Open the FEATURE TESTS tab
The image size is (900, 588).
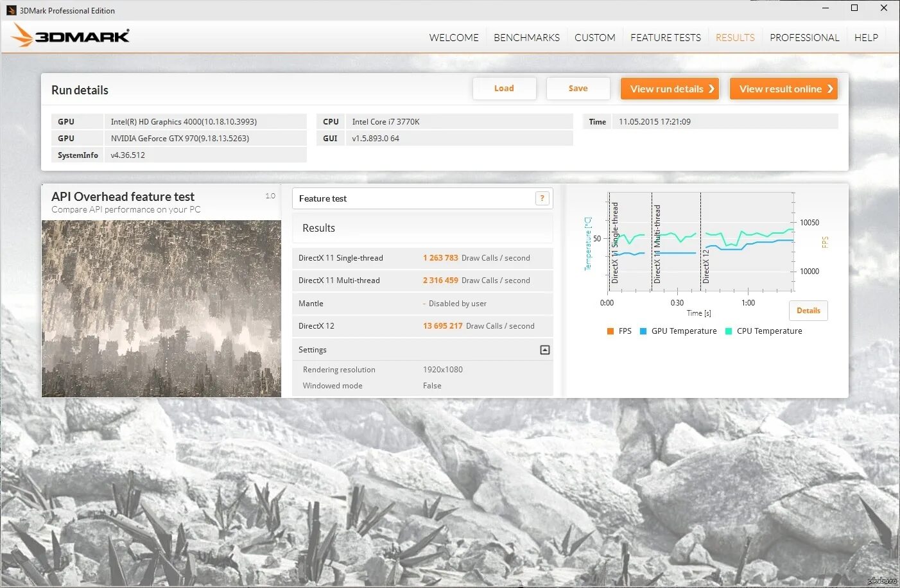pyautogui.click(x=666, y=37)
